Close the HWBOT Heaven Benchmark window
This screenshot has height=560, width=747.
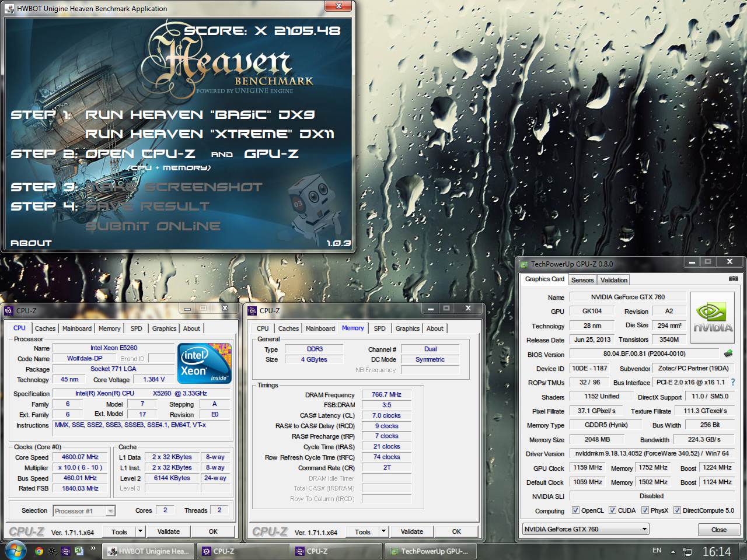tap(338, 6)
